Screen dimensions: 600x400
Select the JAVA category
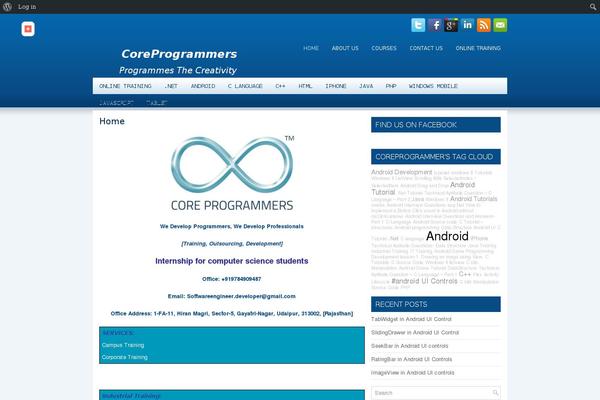click(366, 86)
